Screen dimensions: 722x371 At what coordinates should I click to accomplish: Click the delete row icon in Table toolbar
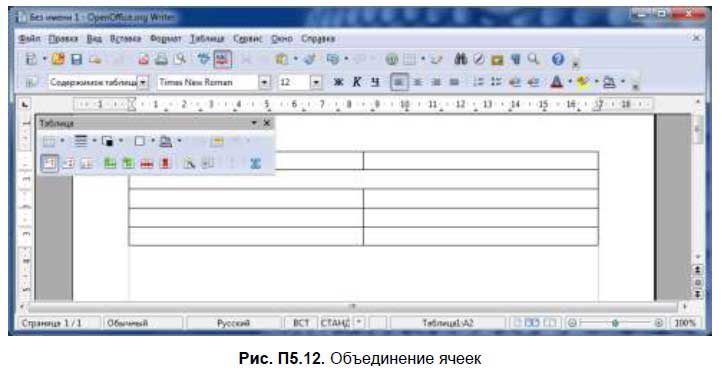point(146,163)
